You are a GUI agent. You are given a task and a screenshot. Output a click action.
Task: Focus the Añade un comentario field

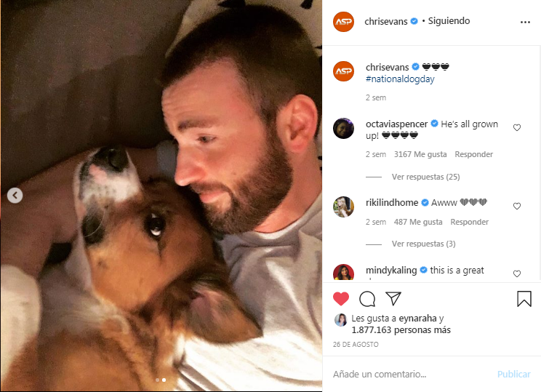(x=411, y=374)
